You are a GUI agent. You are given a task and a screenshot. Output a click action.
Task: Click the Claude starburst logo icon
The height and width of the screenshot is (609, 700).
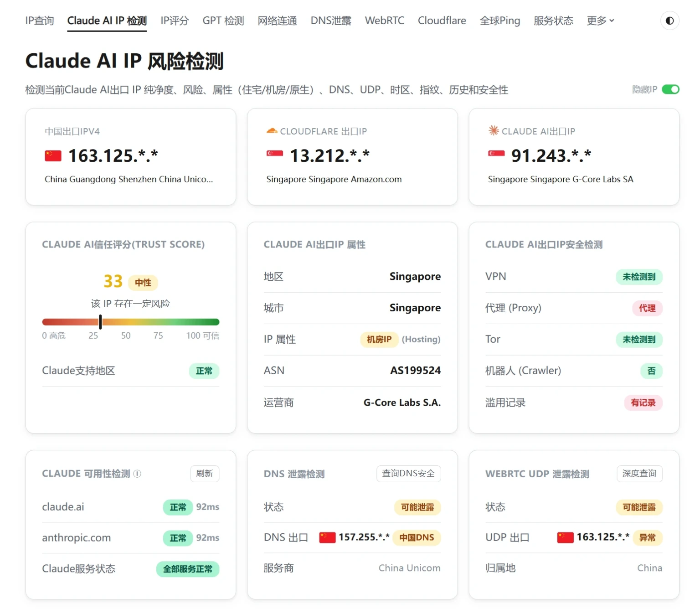[493, 131]
